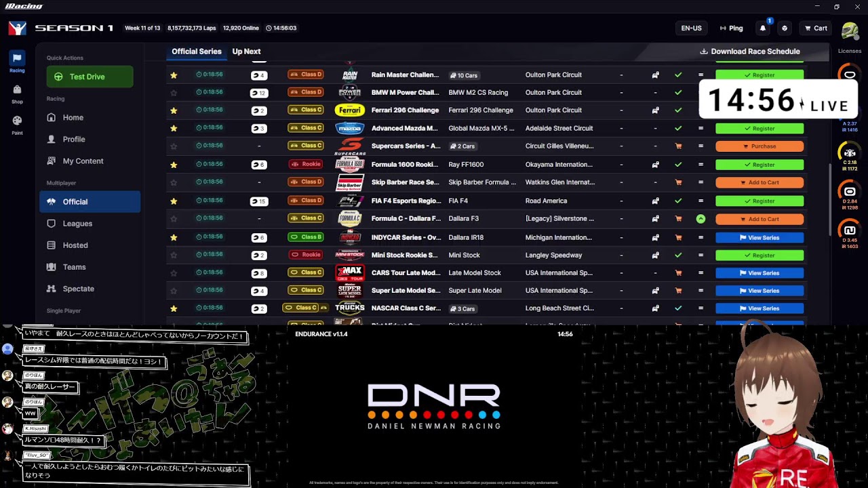
Task: Click team icon in Rain Master row
Action: tap(655, 75)
